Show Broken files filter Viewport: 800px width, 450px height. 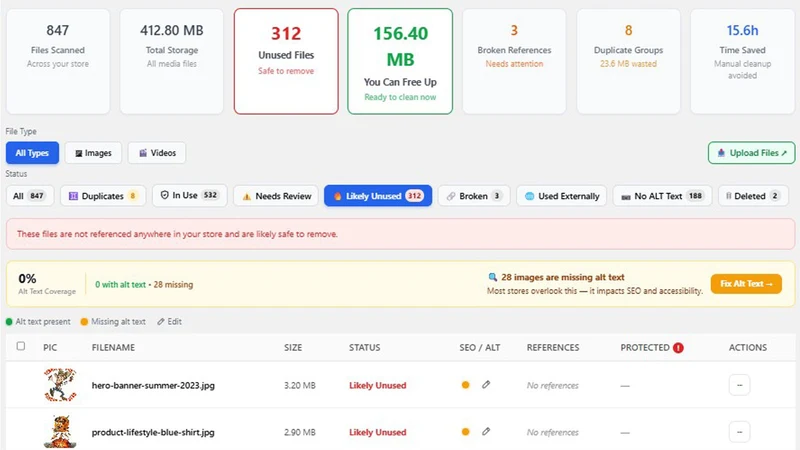coord(474,196)
